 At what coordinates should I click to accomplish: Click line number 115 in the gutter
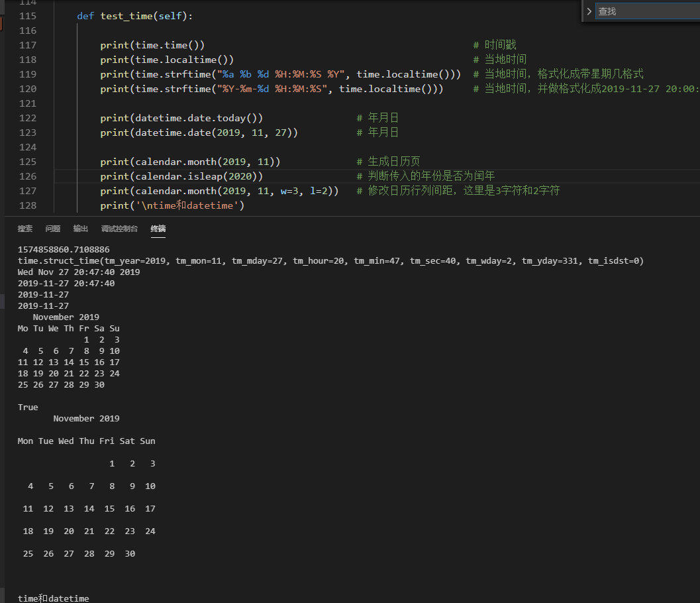(x=28, y=16)
